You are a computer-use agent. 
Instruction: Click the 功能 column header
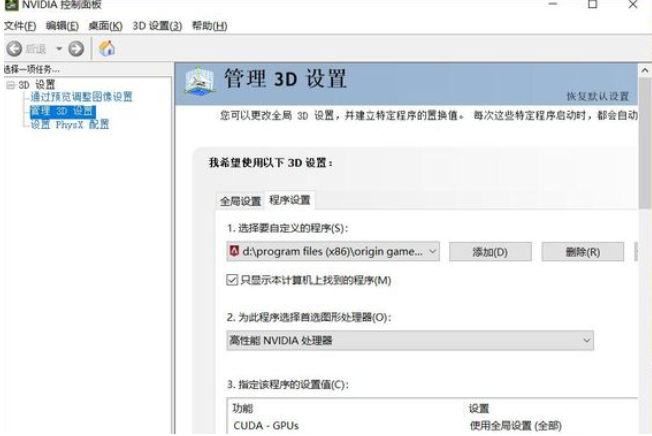tap(243, 409)
